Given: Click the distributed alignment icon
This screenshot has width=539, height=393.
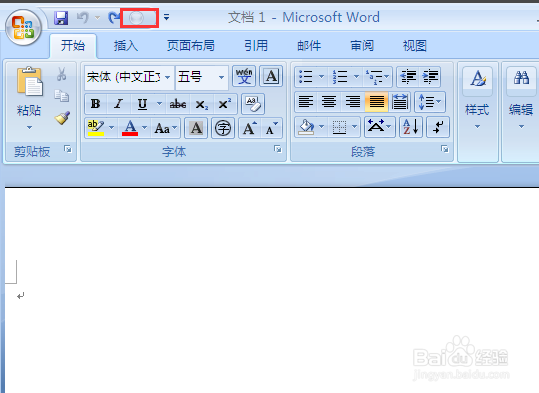Looking at the screenshot, I should pyautogui.click(x=400, y=102).
